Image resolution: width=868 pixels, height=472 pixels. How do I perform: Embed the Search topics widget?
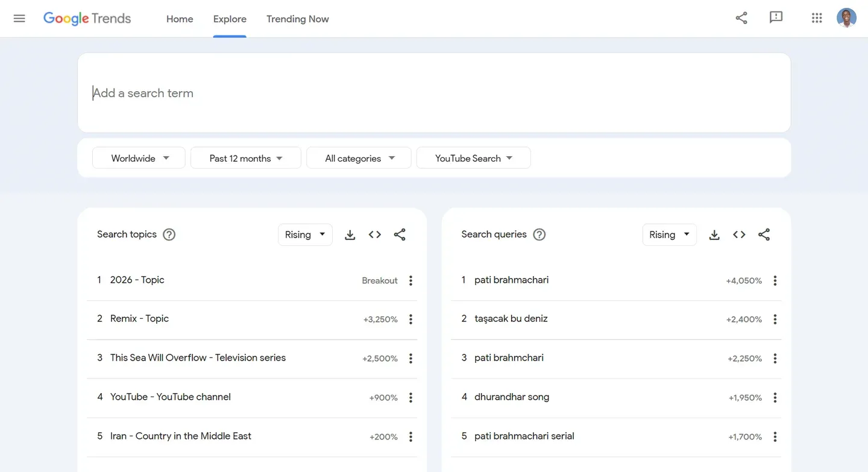[375, 234]
